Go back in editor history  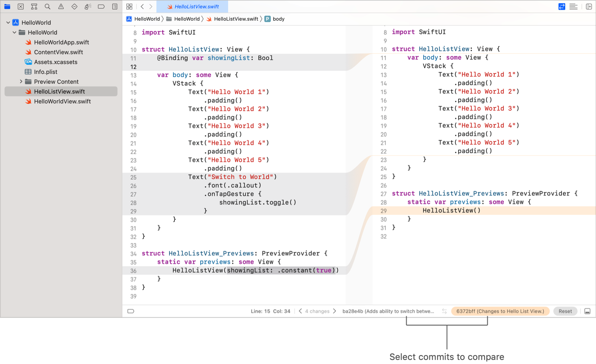(142, 6)
